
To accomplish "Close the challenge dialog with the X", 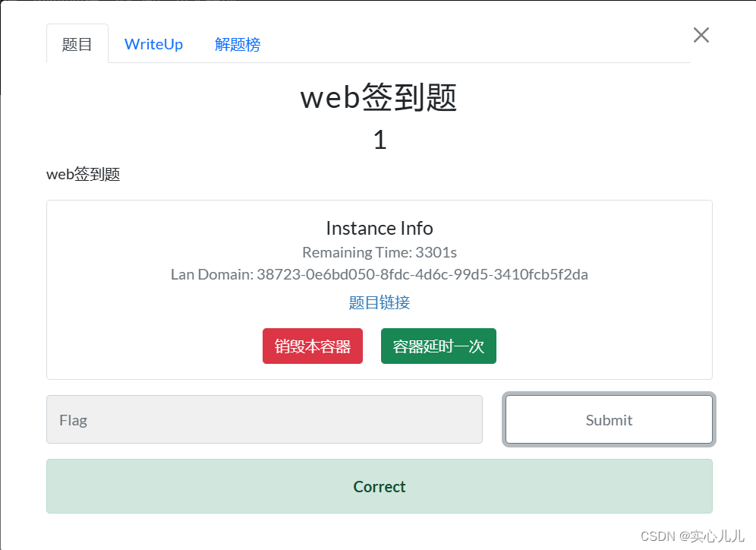I will [x=700, y=35].
